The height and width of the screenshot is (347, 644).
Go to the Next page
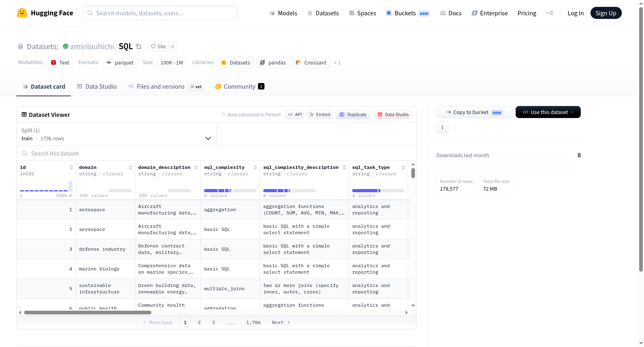click(281, 322)
